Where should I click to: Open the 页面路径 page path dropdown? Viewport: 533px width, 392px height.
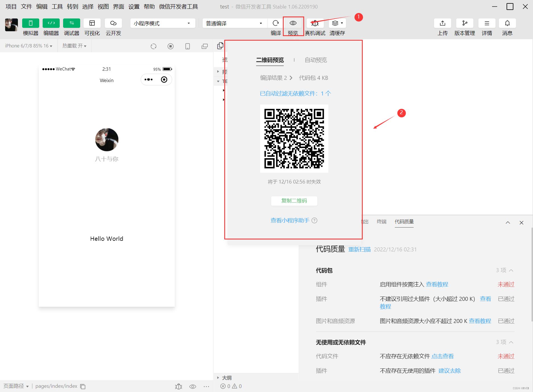click(16, 386)
